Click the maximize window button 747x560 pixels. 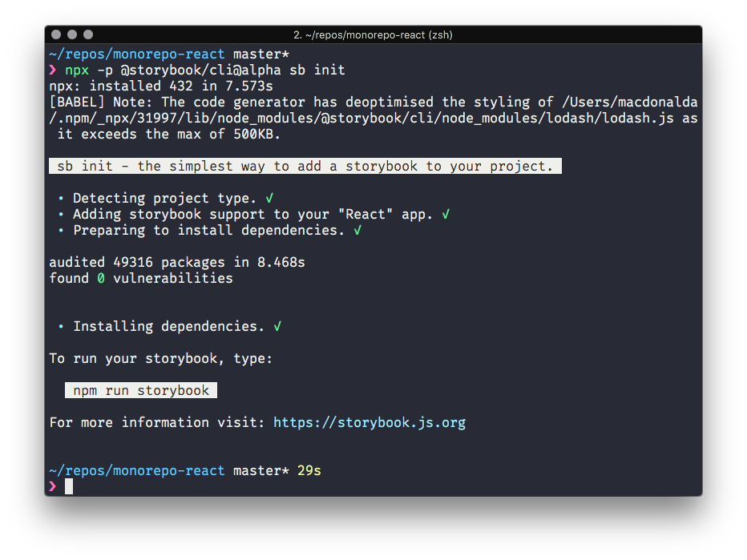click(x=88, y=34)
